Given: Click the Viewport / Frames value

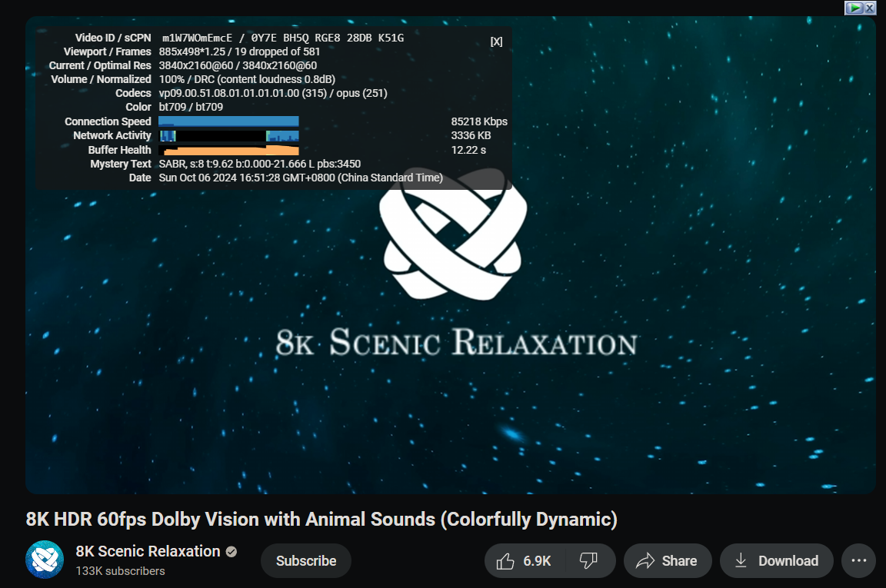Looking at the screenshot, I should coord(240,51).
